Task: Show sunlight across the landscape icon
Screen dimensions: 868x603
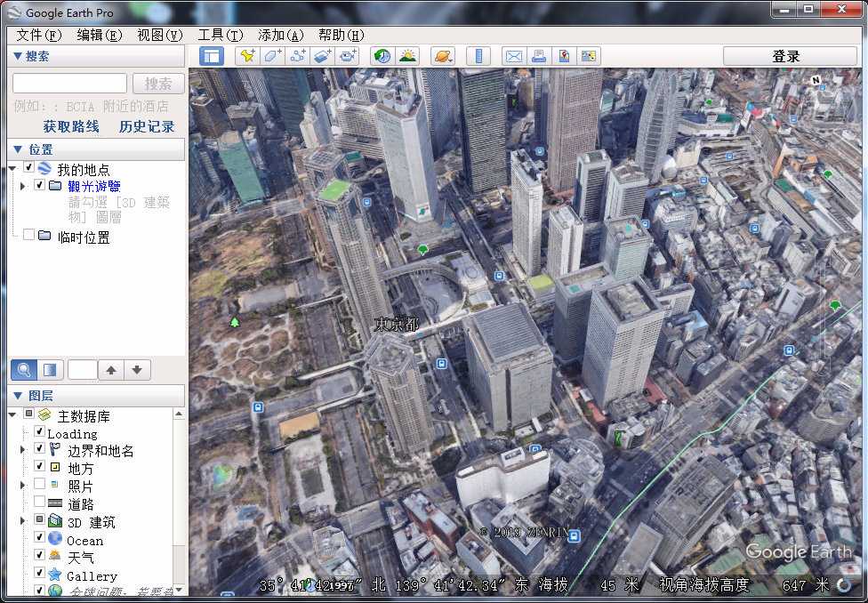Action: coord(408,56)
